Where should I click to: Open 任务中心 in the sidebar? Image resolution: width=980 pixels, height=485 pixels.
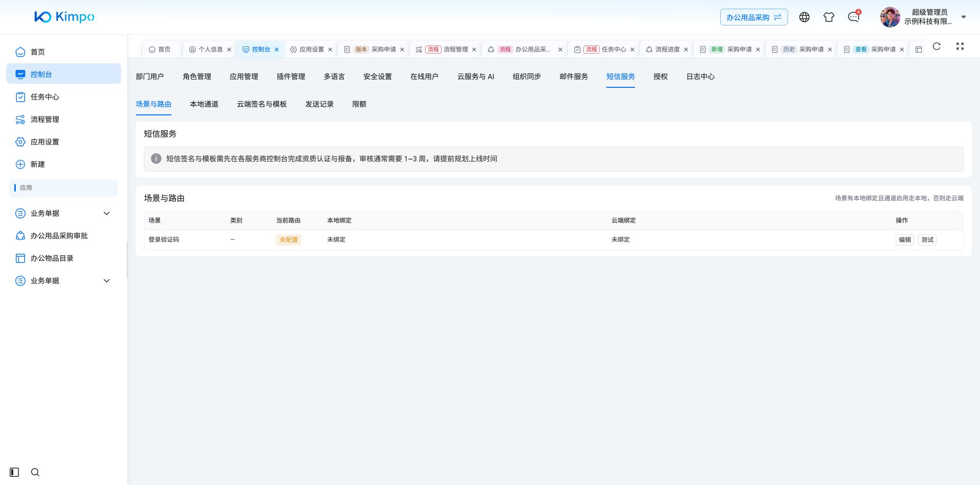pos(63,97)
